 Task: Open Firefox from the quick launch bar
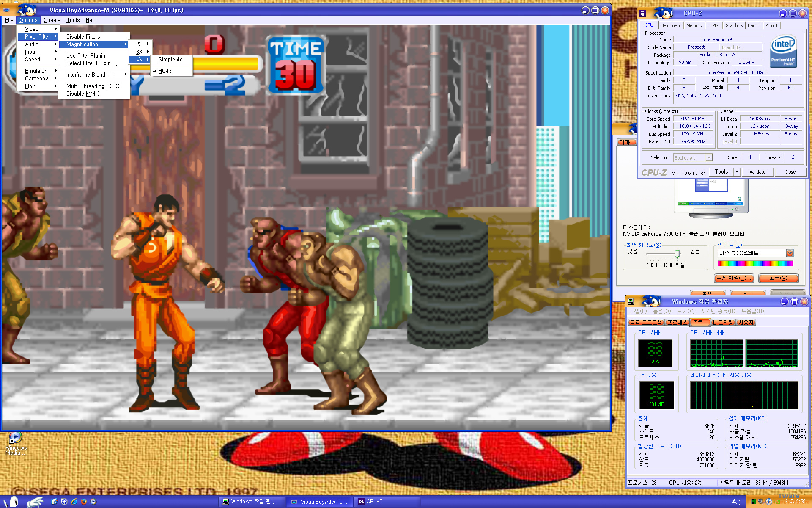(x=84, y=502)
